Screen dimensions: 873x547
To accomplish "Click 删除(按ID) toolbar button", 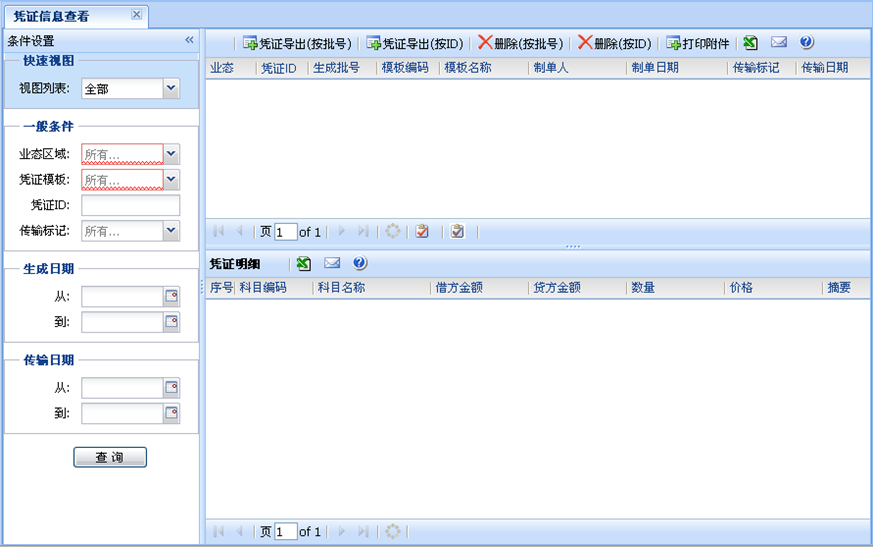I will click(614, 43).
